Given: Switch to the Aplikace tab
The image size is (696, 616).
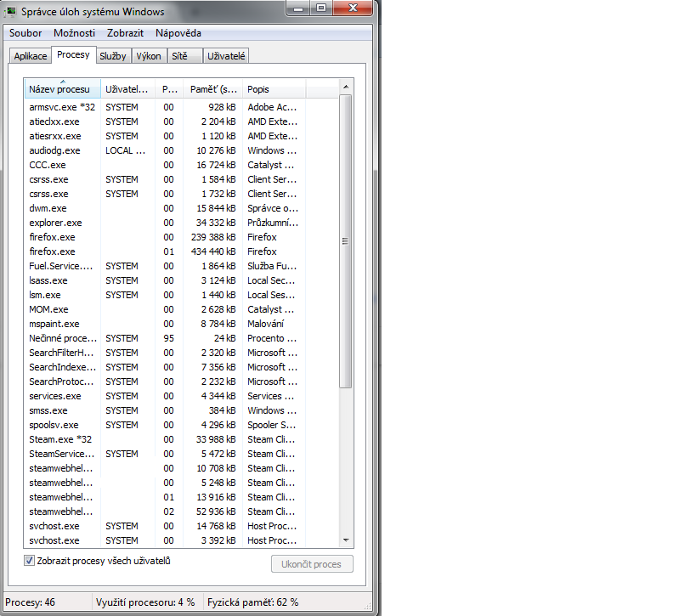Looking at the screenshot, I should 31,56.
